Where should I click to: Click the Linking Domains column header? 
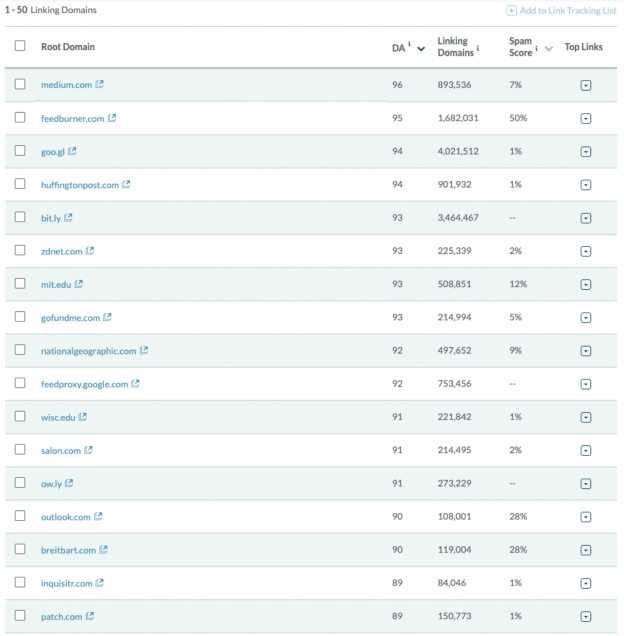455,47
